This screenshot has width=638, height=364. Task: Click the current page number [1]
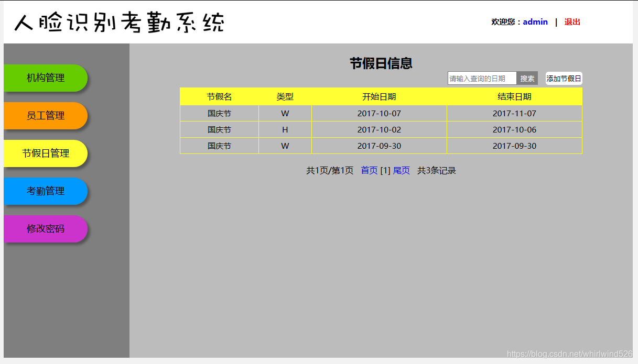click(x=385, y=171)
